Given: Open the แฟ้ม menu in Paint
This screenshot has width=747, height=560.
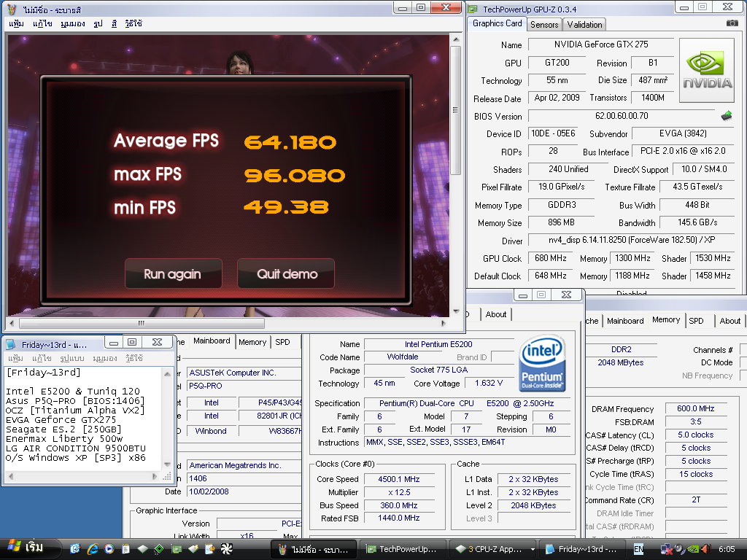Looking at the screenshot, I should pos(16,23).
